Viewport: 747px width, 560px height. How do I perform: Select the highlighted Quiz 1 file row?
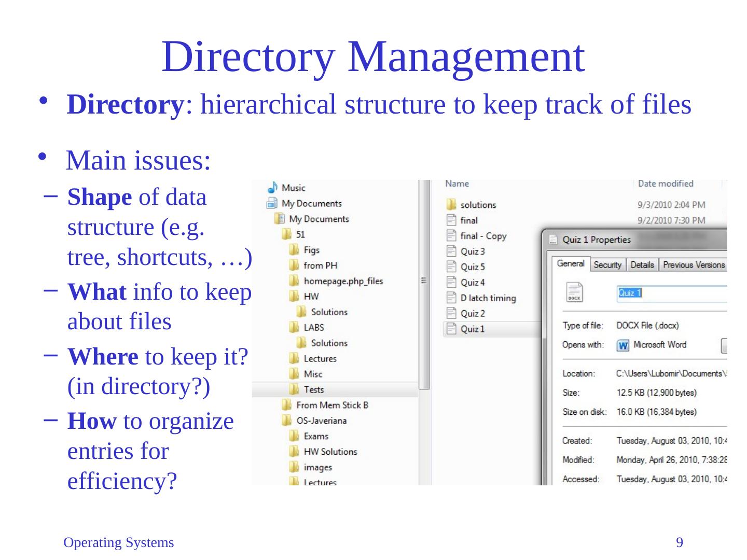point(492,329)
